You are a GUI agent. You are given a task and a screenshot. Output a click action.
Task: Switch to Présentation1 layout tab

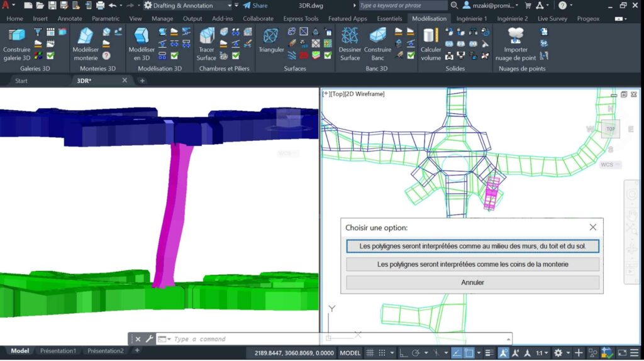click(58, 351)
